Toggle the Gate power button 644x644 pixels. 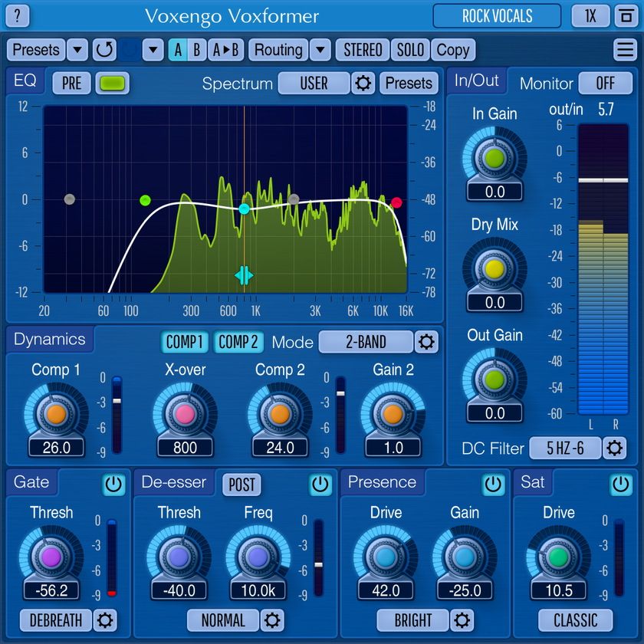(x=113, y=485)
